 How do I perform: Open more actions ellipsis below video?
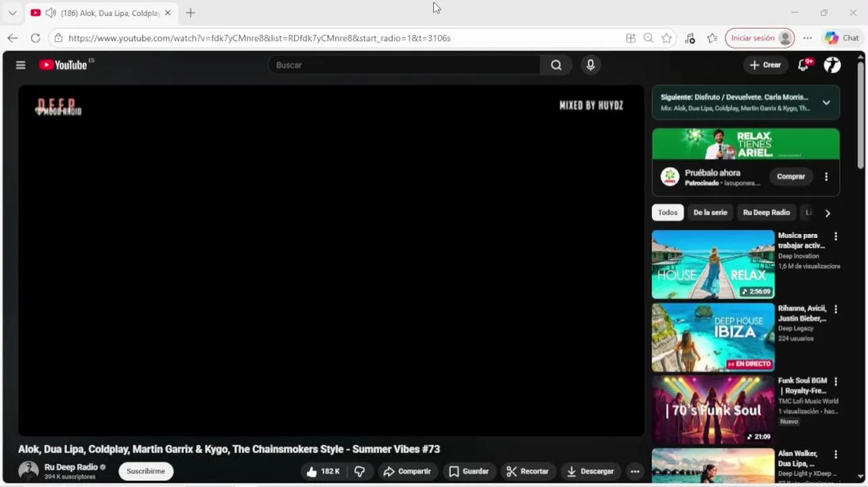pos(635,471)
